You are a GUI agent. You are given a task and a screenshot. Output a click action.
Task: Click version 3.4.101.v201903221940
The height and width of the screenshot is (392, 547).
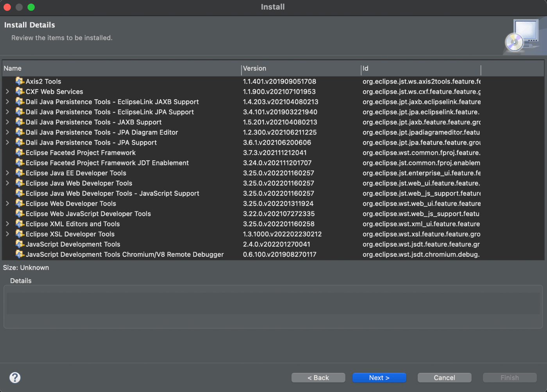pyautogui.click(x=280, y=112)
